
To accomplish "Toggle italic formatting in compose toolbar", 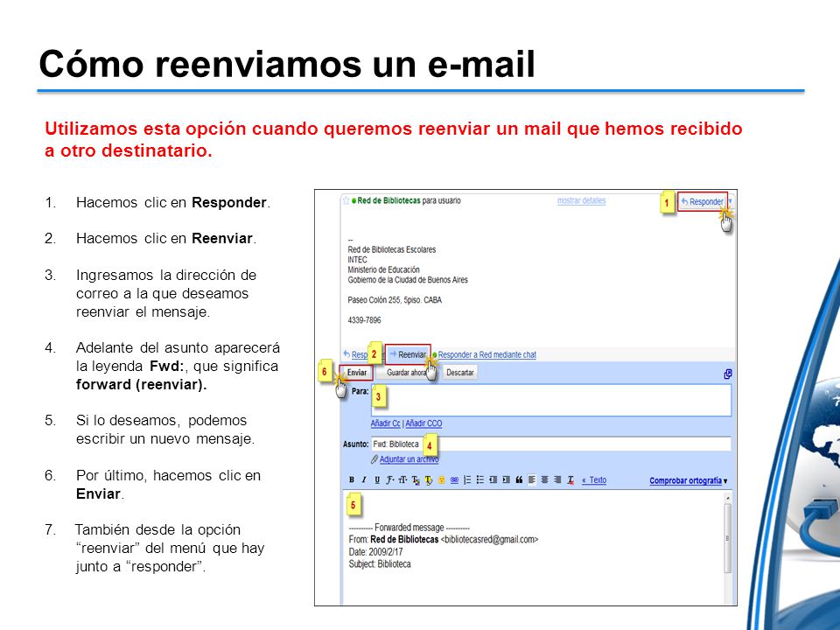I will pyautogui.click(x=364, y=480).
